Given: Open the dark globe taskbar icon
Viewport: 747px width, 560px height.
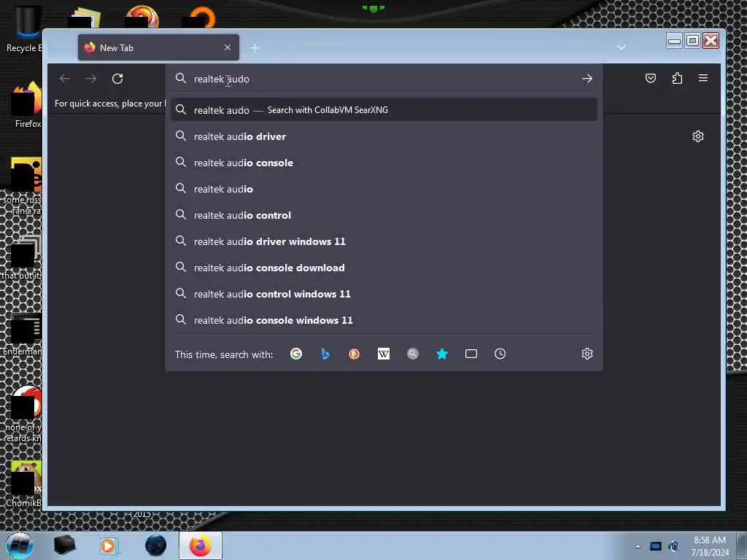Looking at the screenshot, I should click(156, 545).
